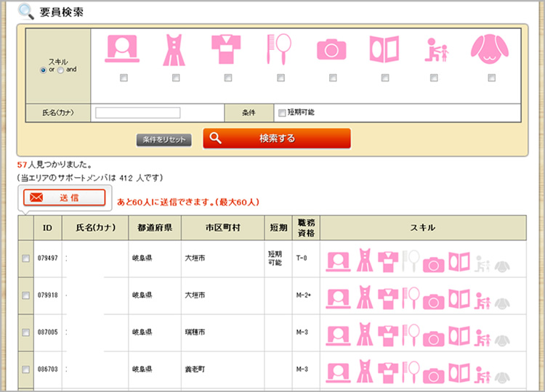Tick checkbox under the photo album icon
The height and width of the screenshot is (392, 545).
pyautogui.click(x=385, y=78)
